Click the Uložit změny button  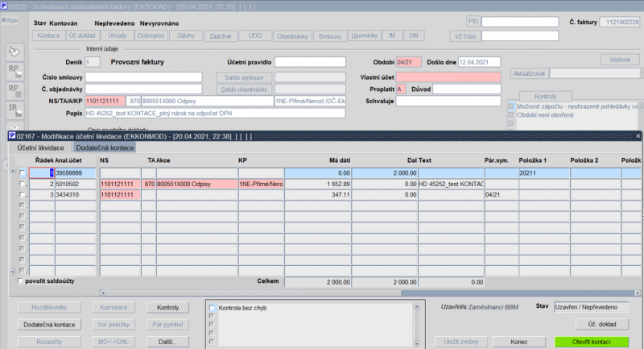461,342
